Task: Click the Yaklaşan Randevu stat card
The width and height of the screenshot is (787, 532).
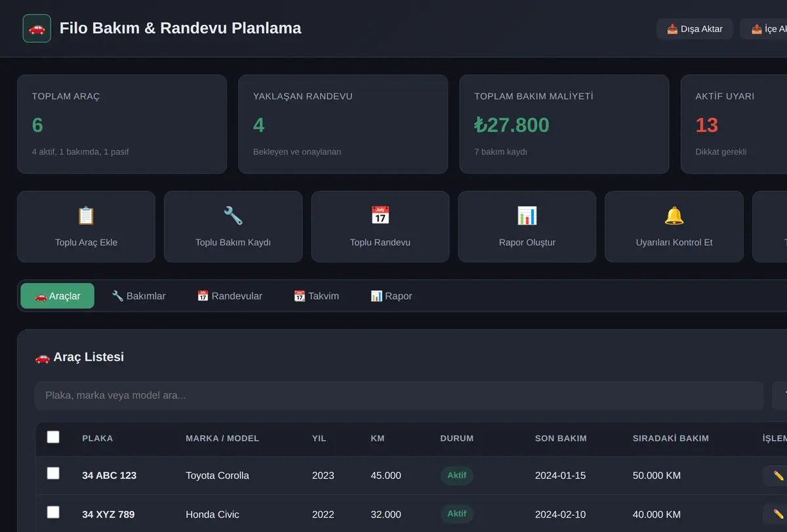Action: (x=343, y=124)
